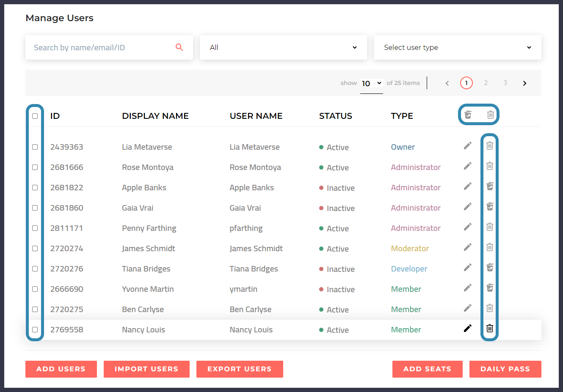This screenshot has height=392, width=563.
Task: Click pencil icon for Nancy Louis
Action: pos(467,328)
